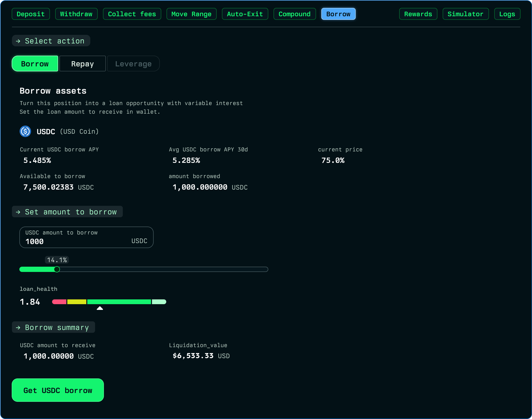Click arrow next to Set amount to borrow
Screen dimensions: 532x419
[x=18, y=212]
